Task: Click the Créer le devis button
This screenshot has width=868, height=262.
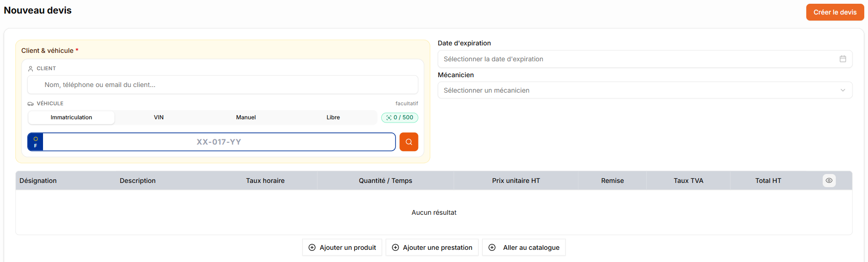Action: [835, 12]
